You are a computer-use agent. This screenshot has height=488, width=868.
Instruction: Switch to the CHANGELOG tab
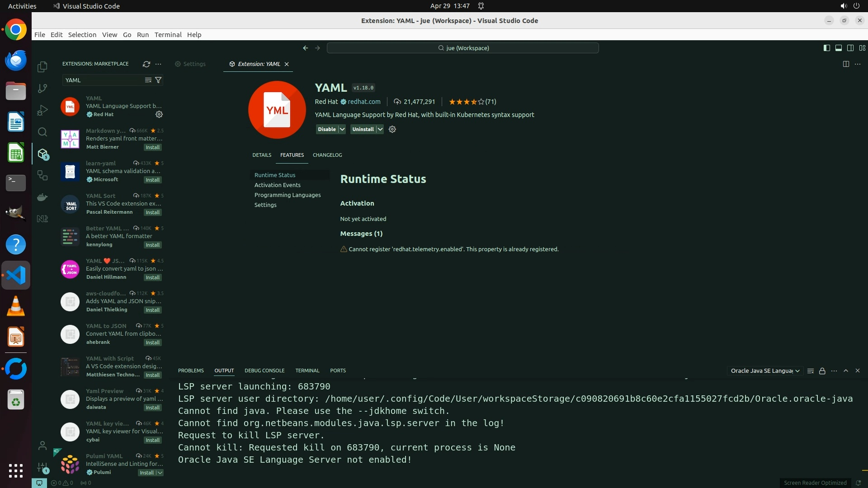pos(327,155)
